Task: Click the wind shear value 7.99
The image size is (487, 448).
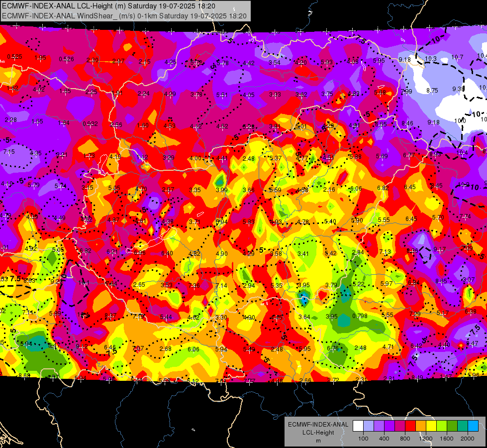Action: [406, 92]
